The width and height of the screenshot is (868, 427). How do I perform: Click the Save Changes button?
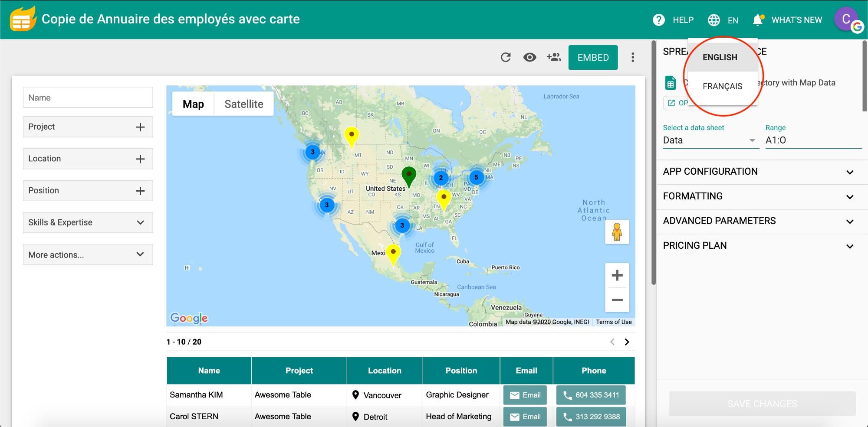click(x=762, y=404)
